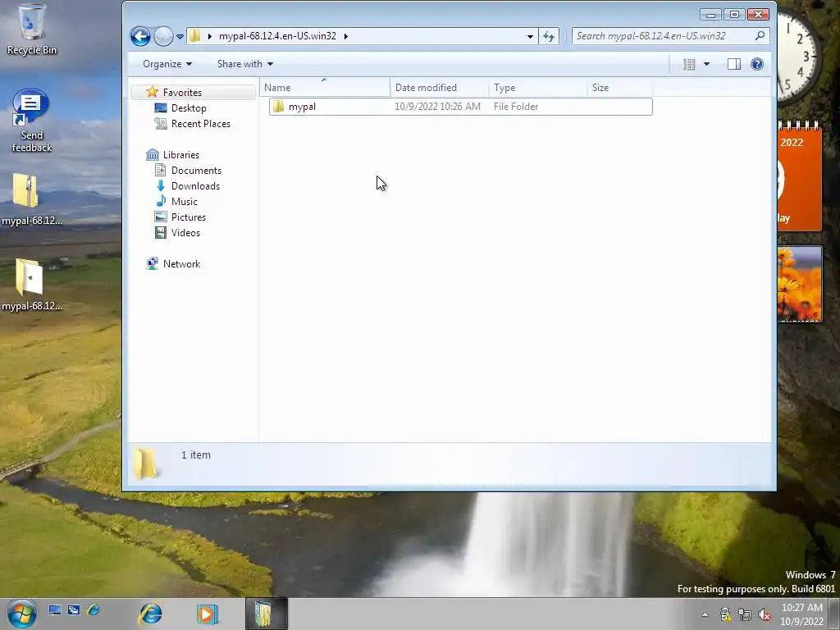Select the extracted mypal folder on desktop
840x630 pixels.
pyautogui.click(x=31, y=285)
